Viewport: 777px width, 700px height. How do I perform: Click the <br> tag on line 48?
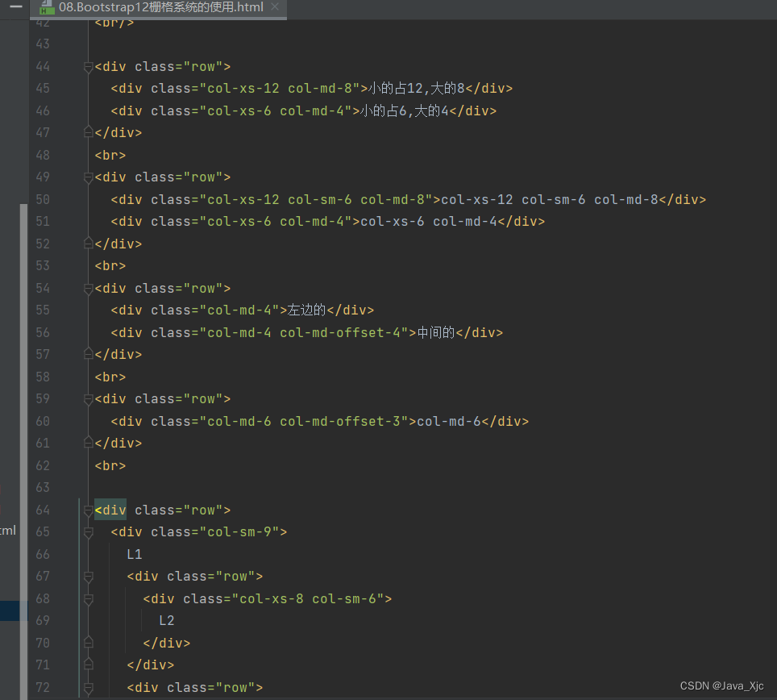pos(110,155)
